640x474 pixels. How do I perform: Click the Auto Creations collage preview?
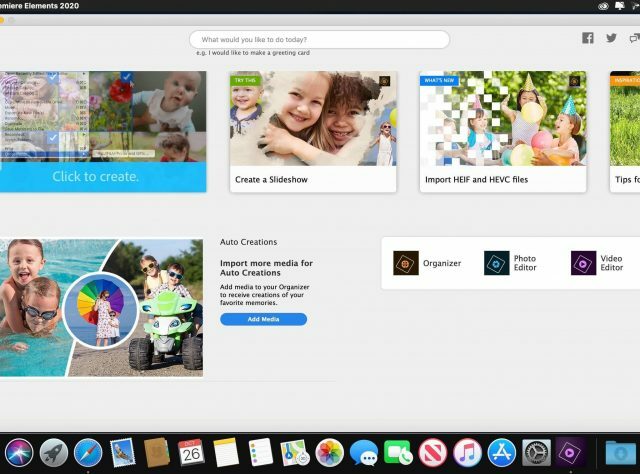pos(100,307)
